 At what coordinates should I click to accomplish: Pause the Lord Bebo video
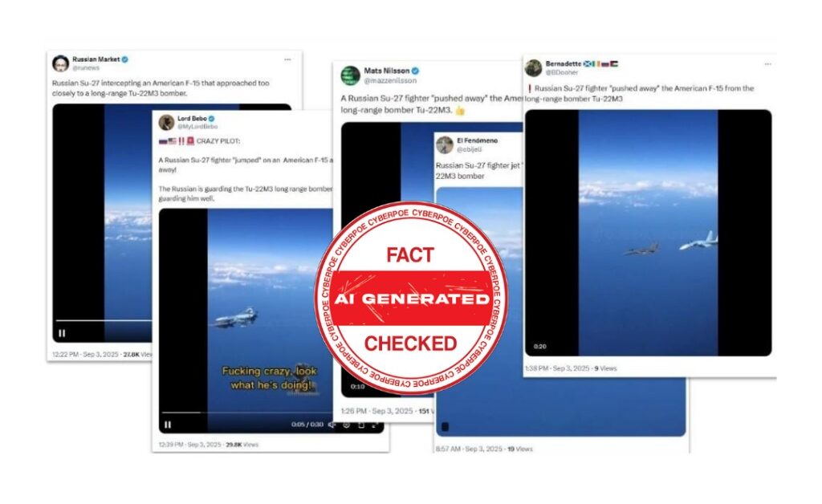pyautogui.click(x=168, y=425)
